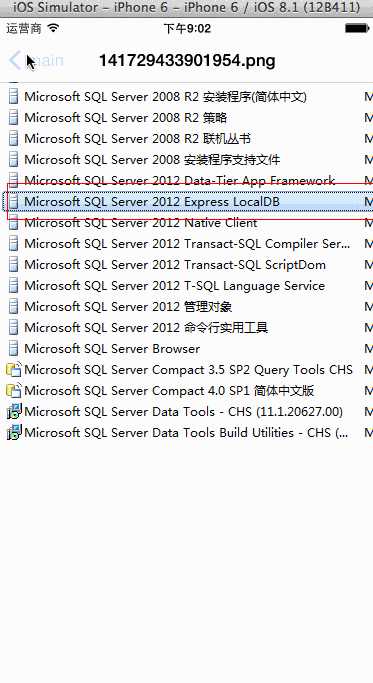Image resolution: width=373 pixels, height=683 pixels.
Task: Select Microsoft SQL Server 2008 R2 策略 text
Action: coord(125,117)
